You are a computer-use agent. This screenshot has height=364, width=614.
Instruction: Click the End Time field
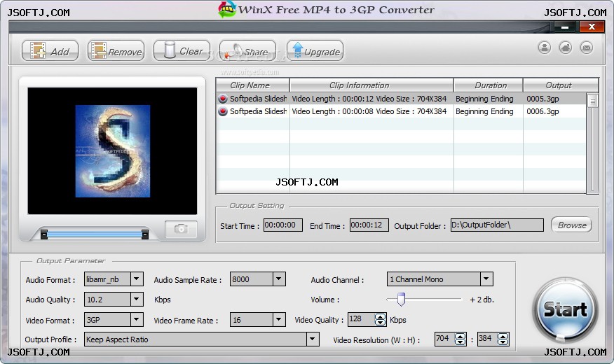[369, 225]
